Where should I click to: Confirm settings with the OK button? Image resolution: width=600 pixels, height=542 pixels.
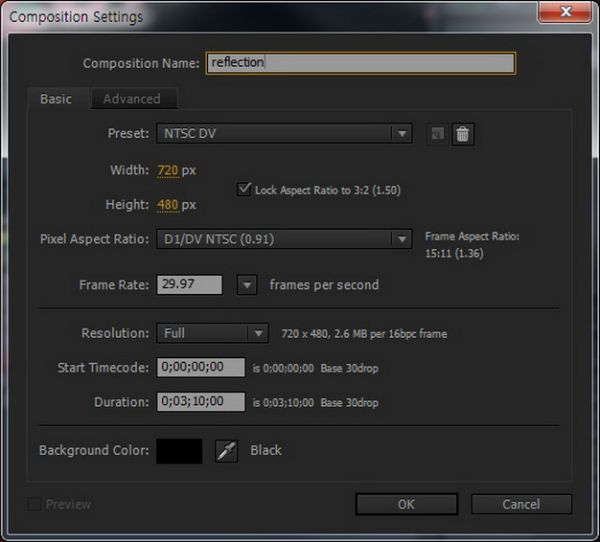pyautogui.click(x=406, y=504)
